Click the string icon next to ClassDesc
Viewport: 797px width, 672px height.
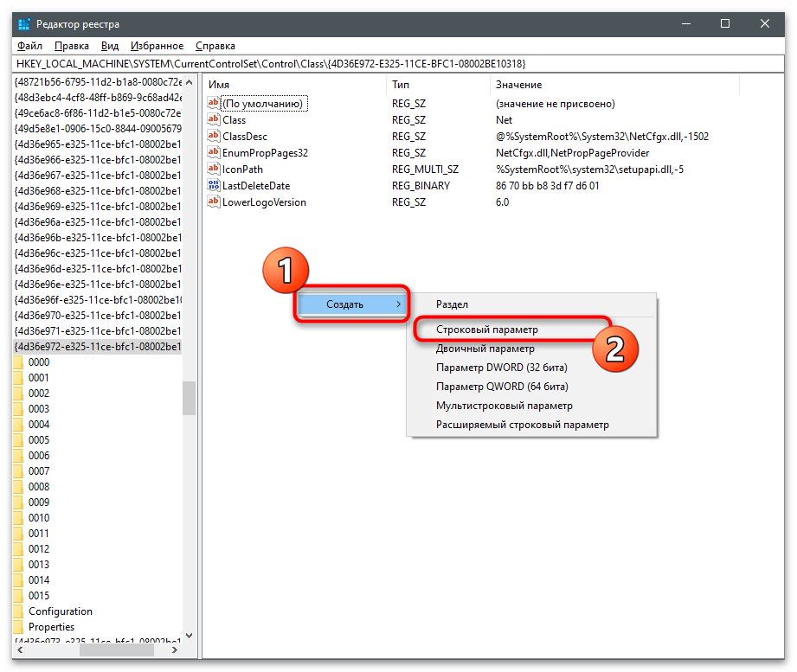point(214,136)
